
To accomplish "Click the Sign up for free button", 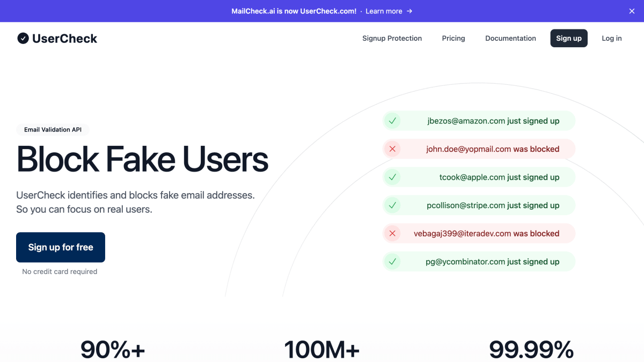I will point(61,247).
